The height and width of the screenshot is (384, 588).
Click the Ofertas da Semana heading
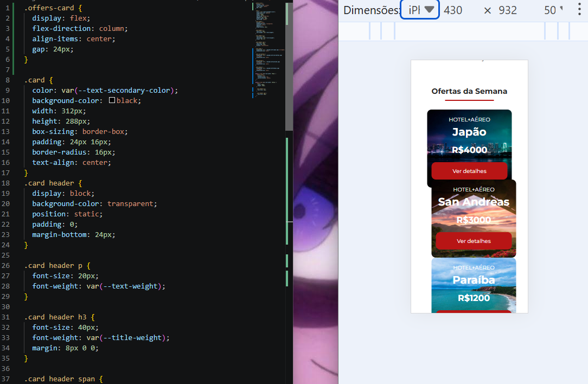[469, 91]
